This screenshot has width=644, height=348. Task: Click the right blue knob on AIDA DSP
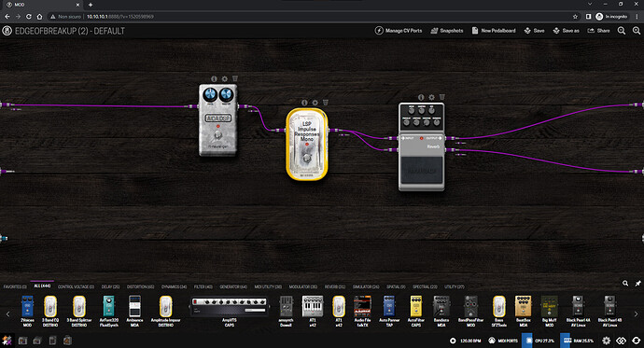pos(226,95)
